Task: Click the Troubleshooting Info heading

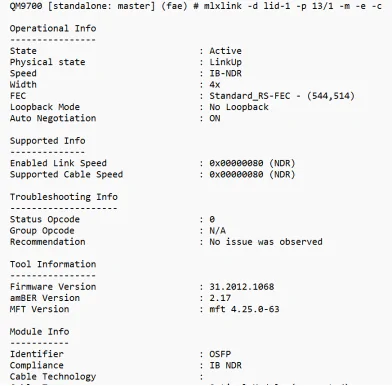Action: [x=64, y=197]
